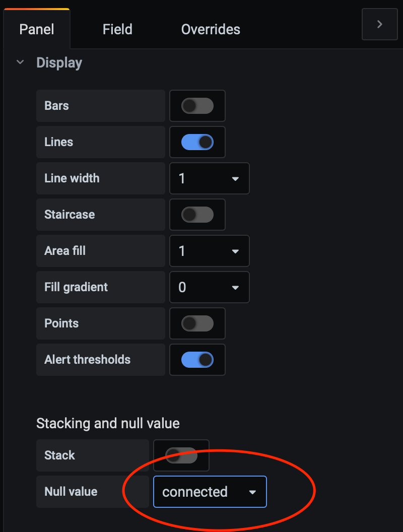Turn off Alert thresholds toggle

tap(197, 360)
